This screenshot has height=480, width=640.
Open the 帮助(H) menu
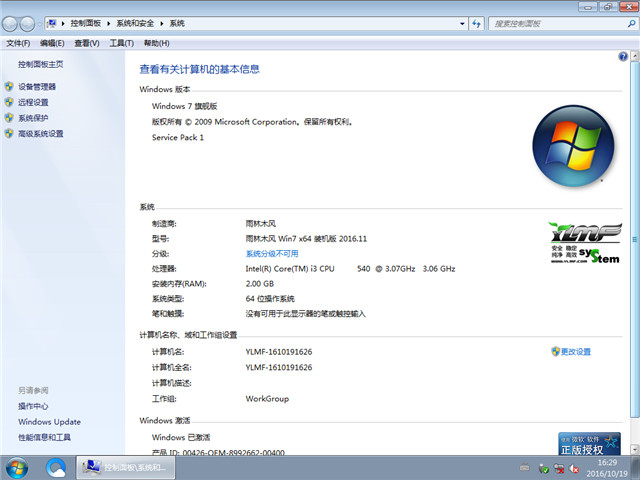coord(156,43)
